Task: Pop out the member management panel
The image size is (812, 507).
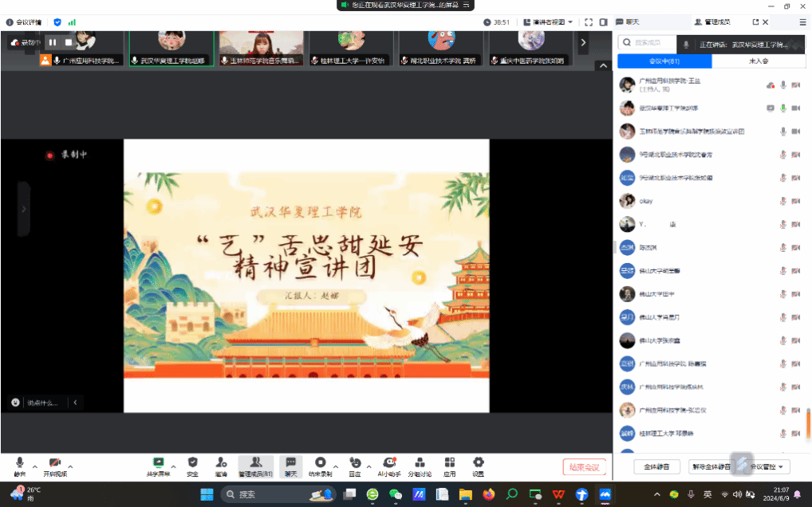Action: [x=755, y=22]
